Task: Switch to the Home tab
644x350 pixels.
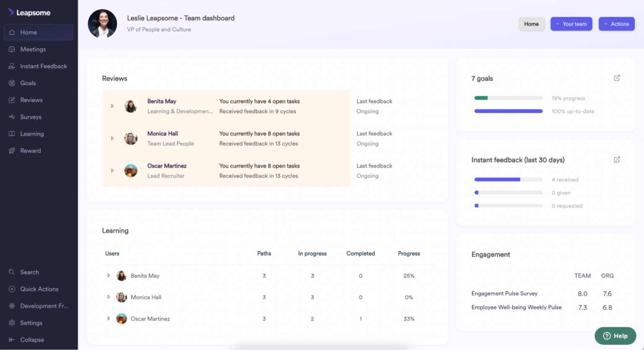Action: click(x=531, y=24)
